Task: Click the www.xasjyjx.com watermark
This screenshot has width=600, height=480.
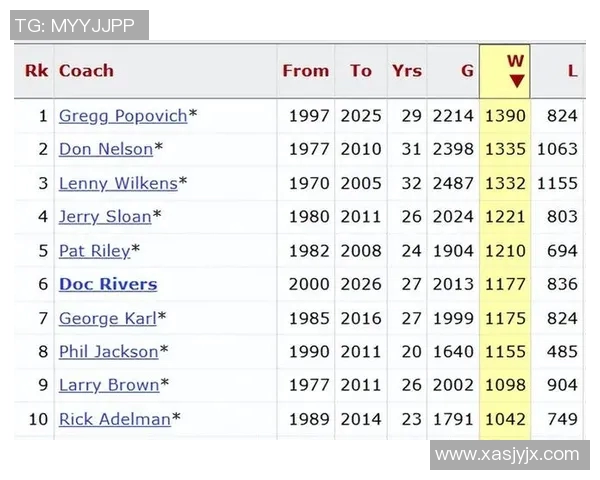Action: 508,455
